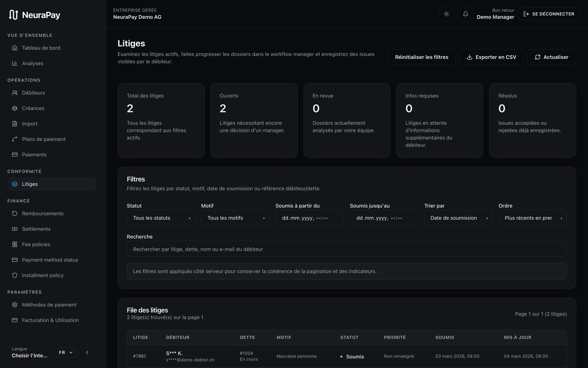Click Exporter en CSV button

click(491, 57)
